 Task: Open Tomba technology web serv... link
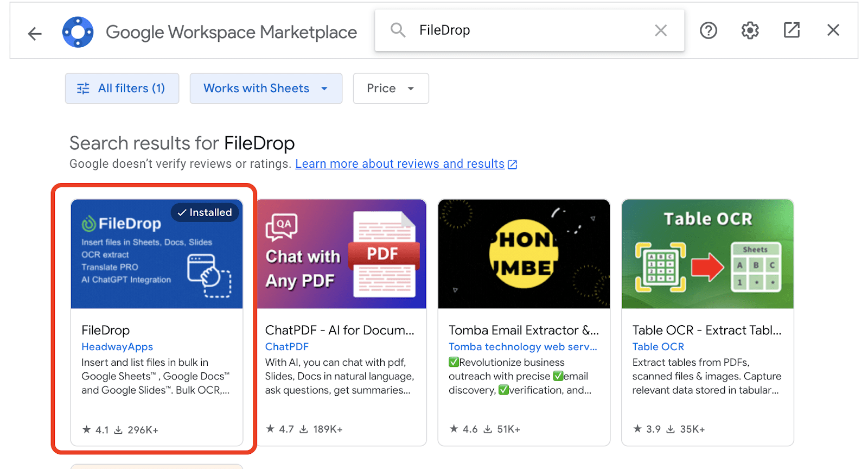[x=523, y=347]
